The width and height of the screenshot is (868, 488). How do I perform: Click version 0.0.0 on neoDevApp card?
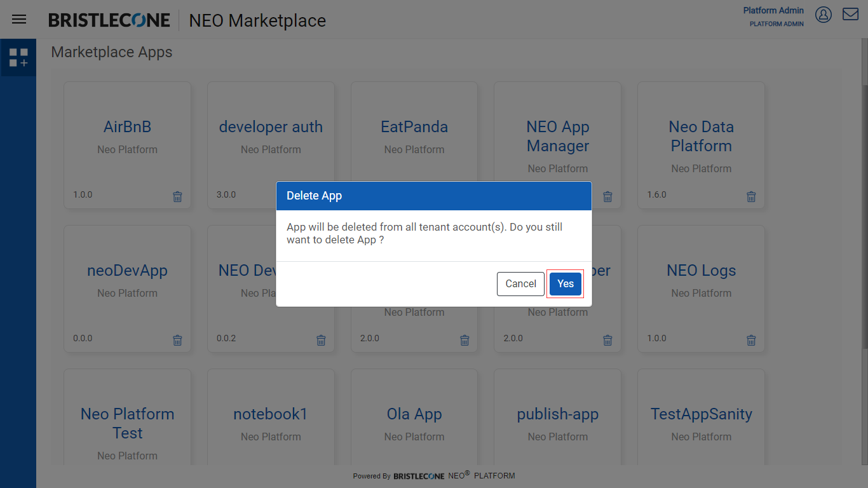pos(83,338)
